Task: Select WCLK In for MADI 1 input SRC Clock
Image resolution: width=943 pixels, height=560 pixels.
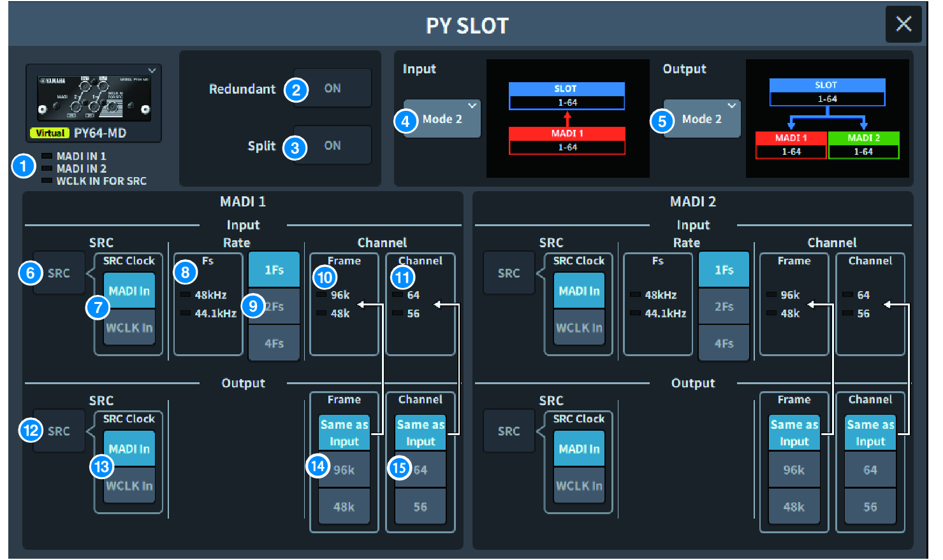Action: click(x=129, y=327)
